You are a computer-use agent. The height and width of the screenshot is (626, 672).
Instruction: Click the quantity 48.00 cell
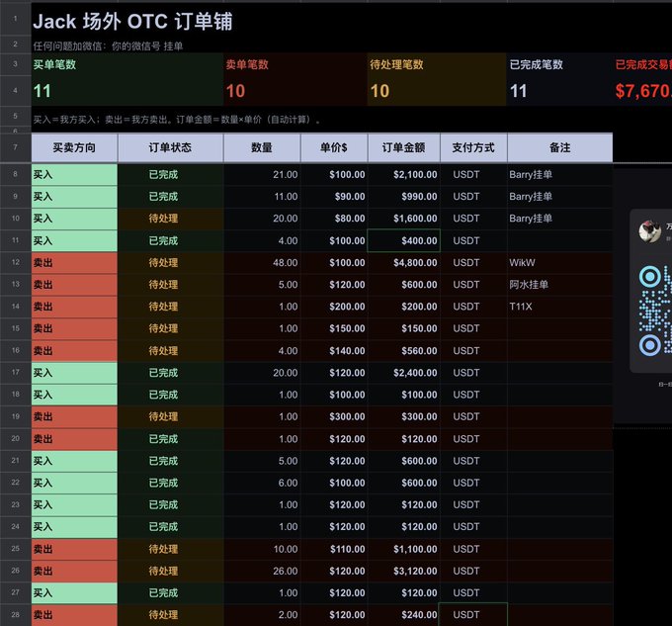[262, 262]
